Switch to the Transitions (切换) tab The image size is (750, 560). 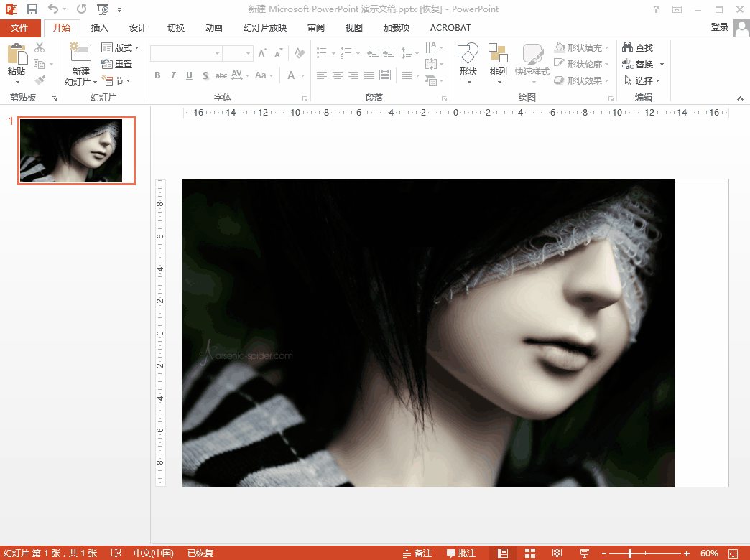(176, 28)
